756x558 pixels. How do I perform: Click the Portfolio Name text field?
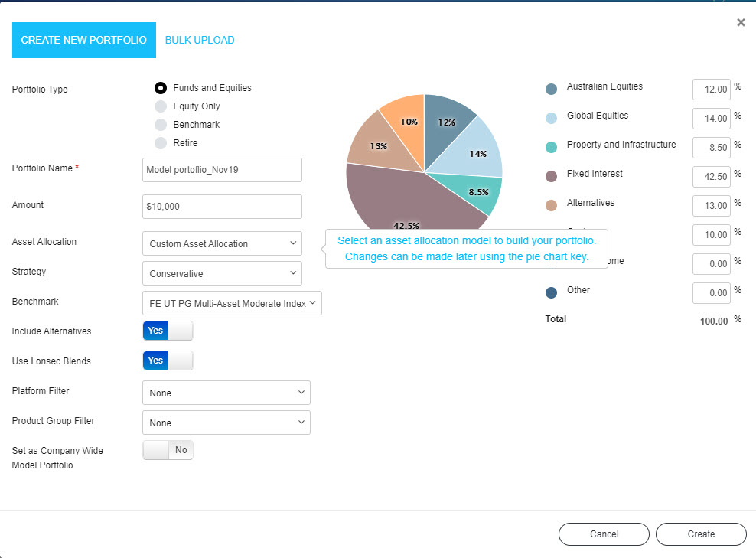222,170
